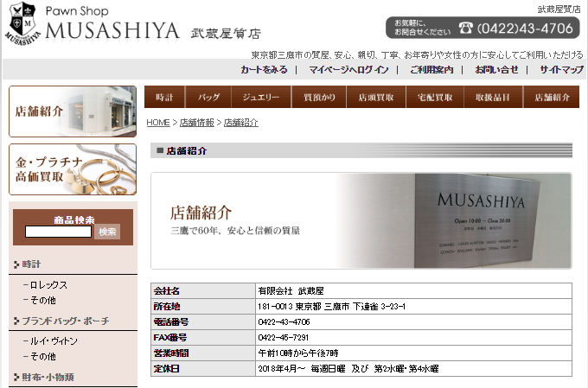
Task: Click the 営業時間 row label
Action: tap(171, 353)
